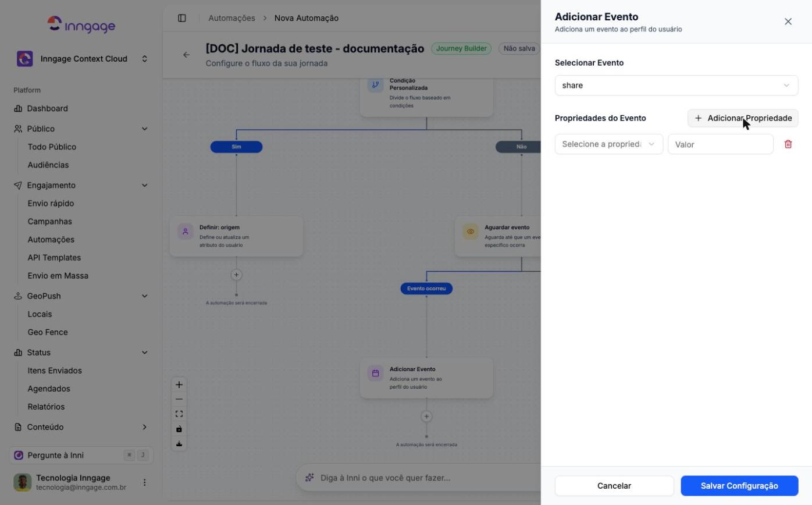Open Relatórios in the sidebar

(x=46, y=407)
